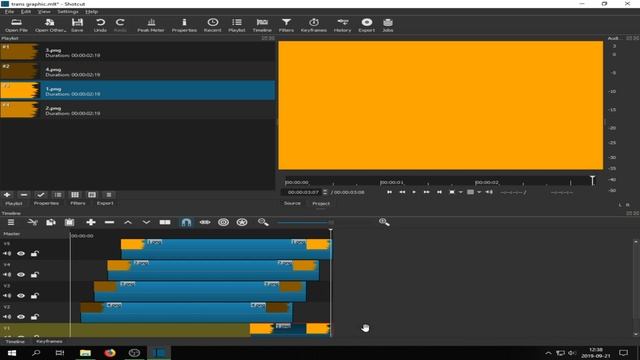Zoom in the timeline
Viewport: 640px width, 360px height.
[x=384, y=222]
